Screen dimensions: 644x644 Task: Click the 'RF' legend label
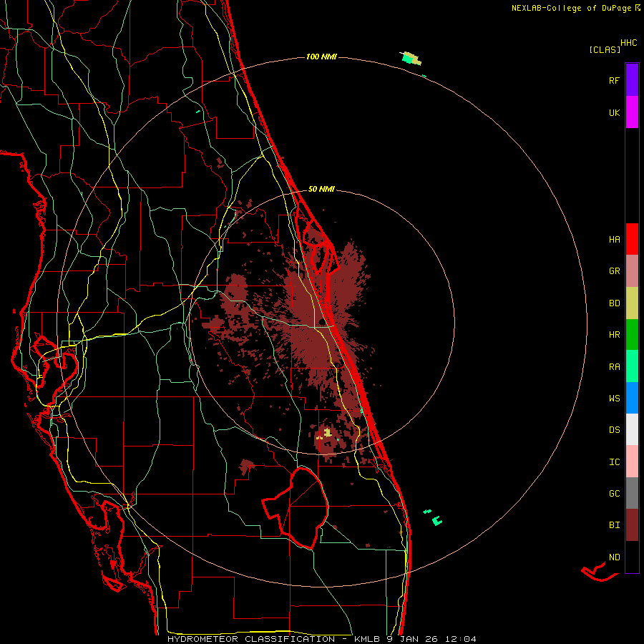click(614, 81)
